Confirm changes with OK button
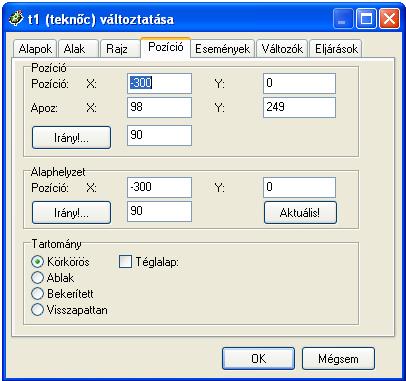This screenshot has height=381, width=406. coord(258,359)
